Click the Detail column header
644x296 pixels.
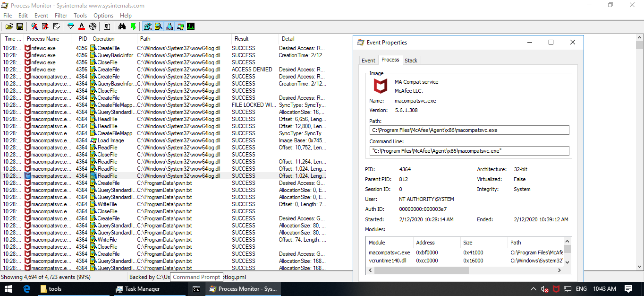tap(303, 39)
